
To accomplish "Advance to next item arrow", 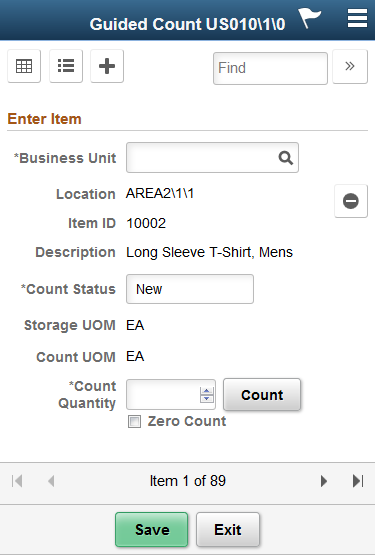I will coord(324,481).
